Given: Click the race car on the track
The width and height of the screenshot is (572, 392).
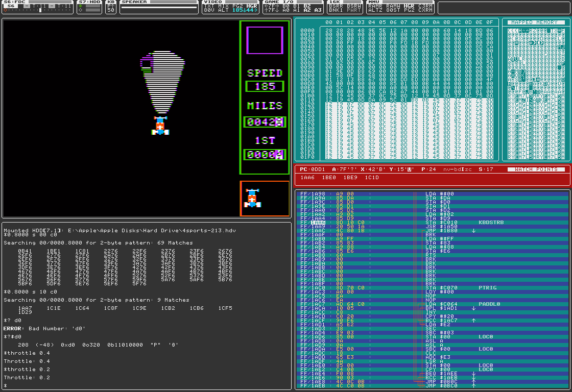Looking at the screenshot, I should (x=160, y=126).
